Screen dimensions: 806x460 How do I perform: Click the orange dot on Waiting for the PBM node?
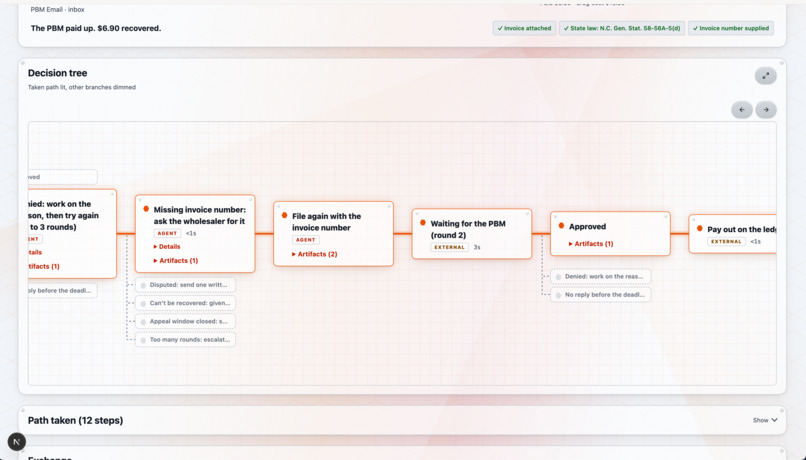(423, 223)
